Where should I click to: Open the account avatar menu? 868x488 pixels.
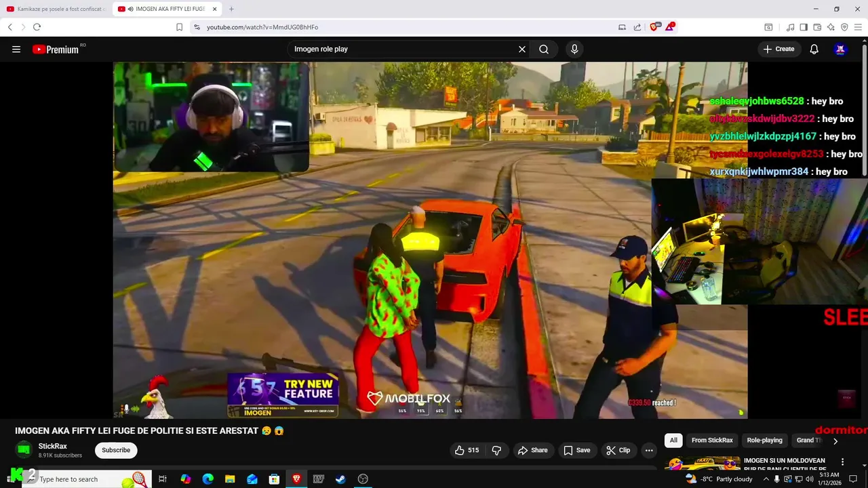tap(840, 49)
